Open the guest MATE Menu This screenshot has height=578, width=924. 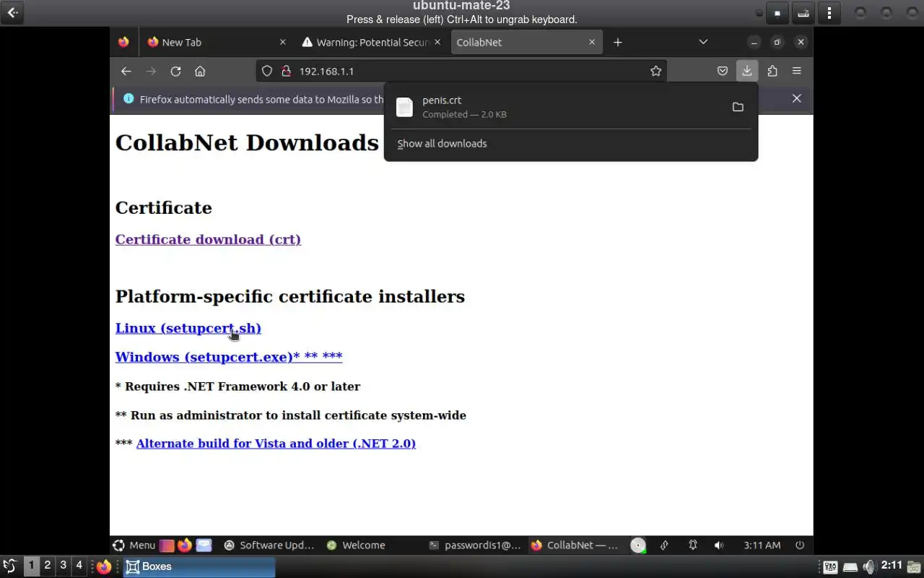point(134,545)
